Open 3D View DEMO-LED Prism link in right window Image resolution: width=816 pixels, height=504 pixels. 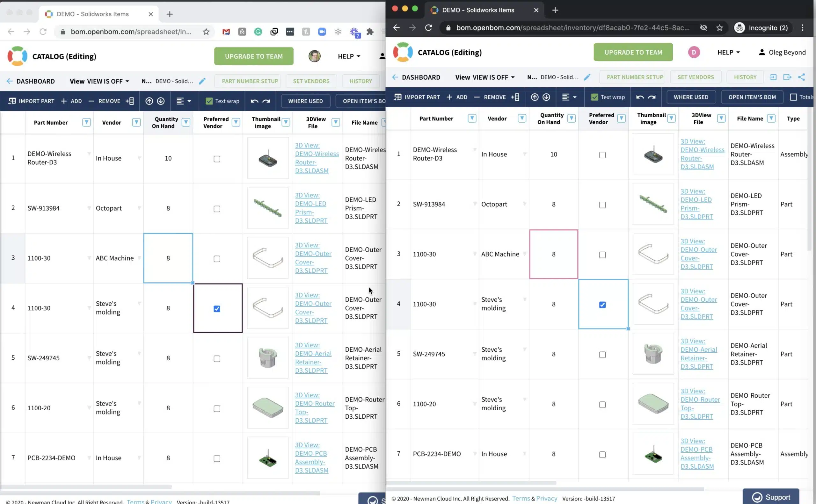tap(696, 204)
